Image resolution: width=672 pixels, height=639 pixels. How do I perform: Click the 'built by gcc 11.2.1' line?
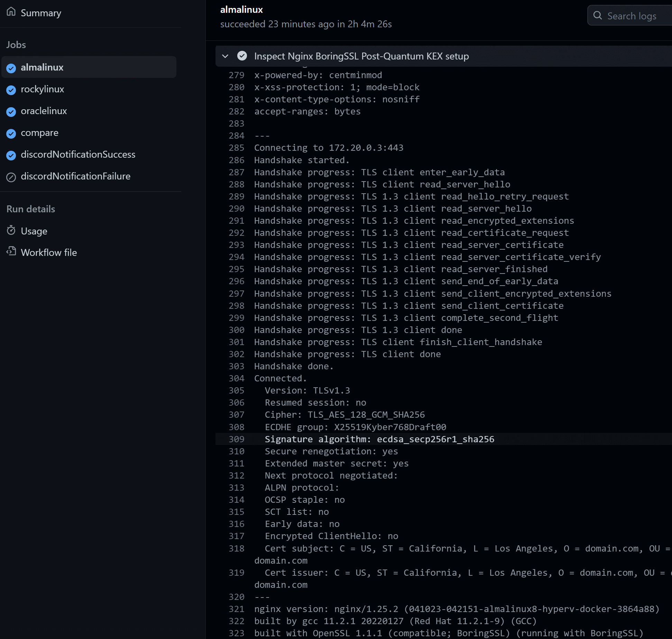point(395,621)
